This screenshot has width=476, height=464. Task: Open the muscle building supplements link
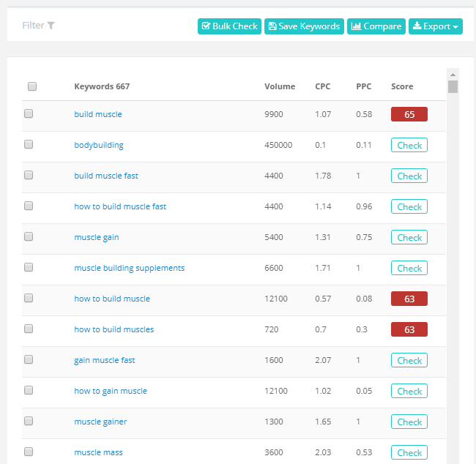(x=129, y=268)
